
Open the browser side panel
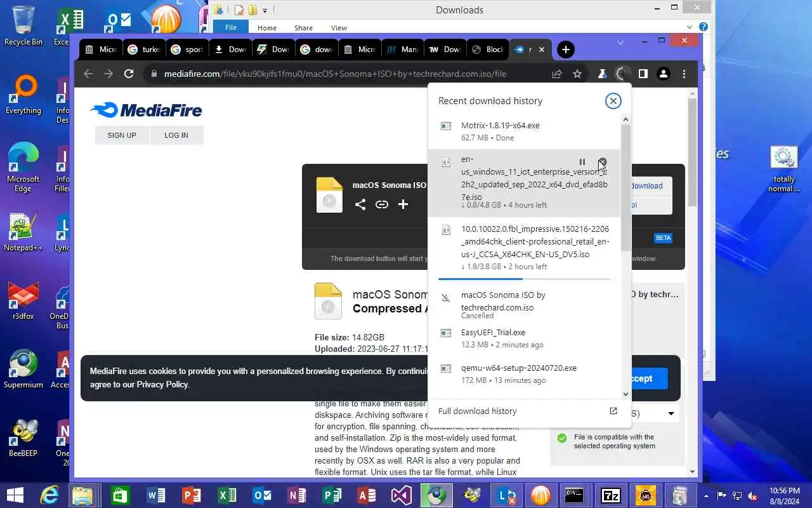click(x=643, y=74)
